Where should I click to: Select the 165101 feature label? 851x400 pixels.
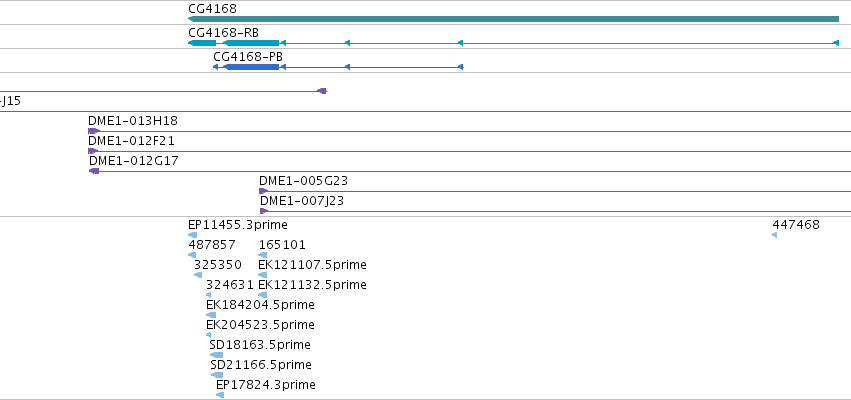(x=282, y=245)
